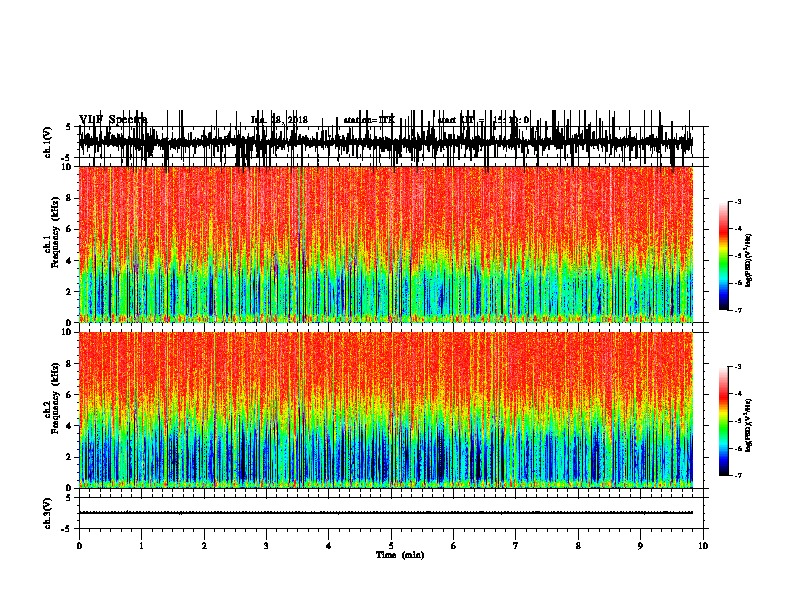Click time axis tick label '8'
The width and height of the screenshot is (792, 612).
click(x=578, y=546)
